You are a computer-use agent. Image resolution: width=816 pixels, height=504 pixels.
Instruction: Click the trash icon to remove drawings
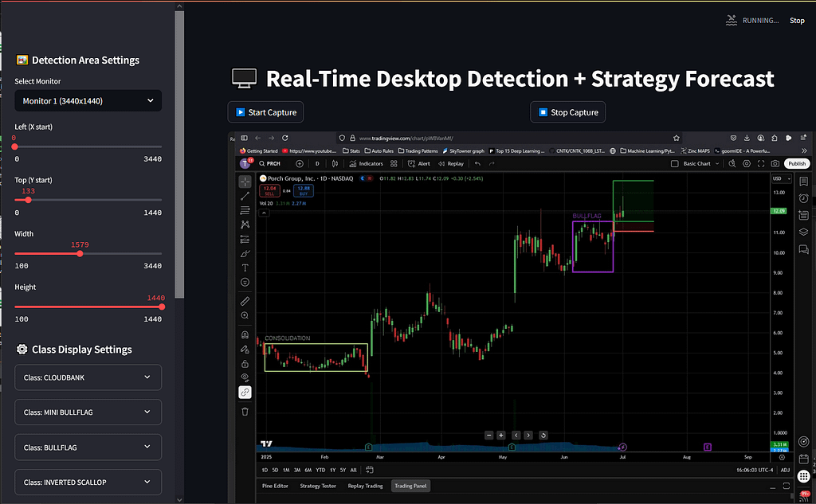pos(245,412)
